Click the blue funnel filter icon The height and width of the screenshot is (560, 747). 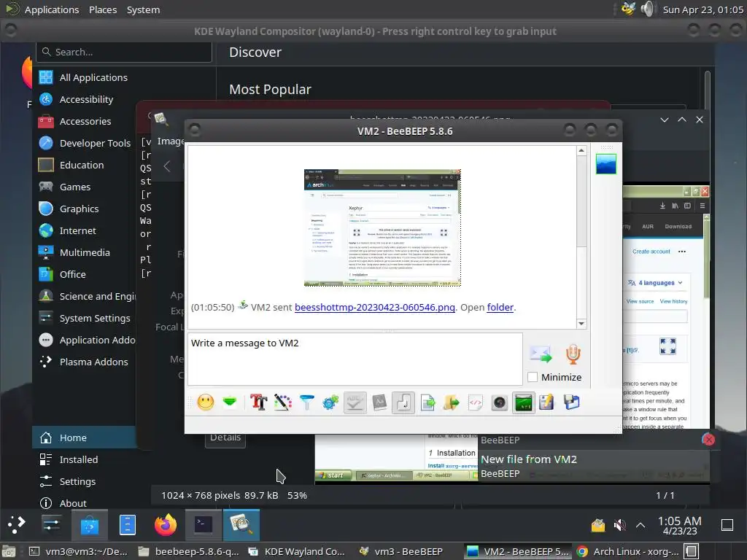point(307,402)
